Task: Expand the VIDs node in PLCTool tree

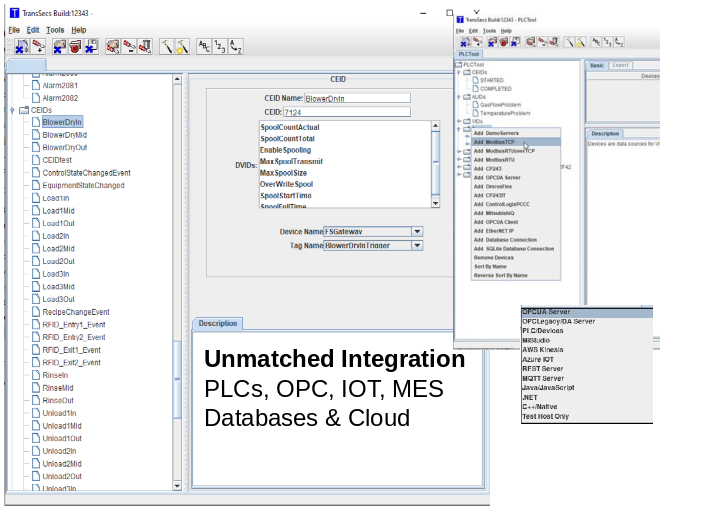Action: click(459, 121)
